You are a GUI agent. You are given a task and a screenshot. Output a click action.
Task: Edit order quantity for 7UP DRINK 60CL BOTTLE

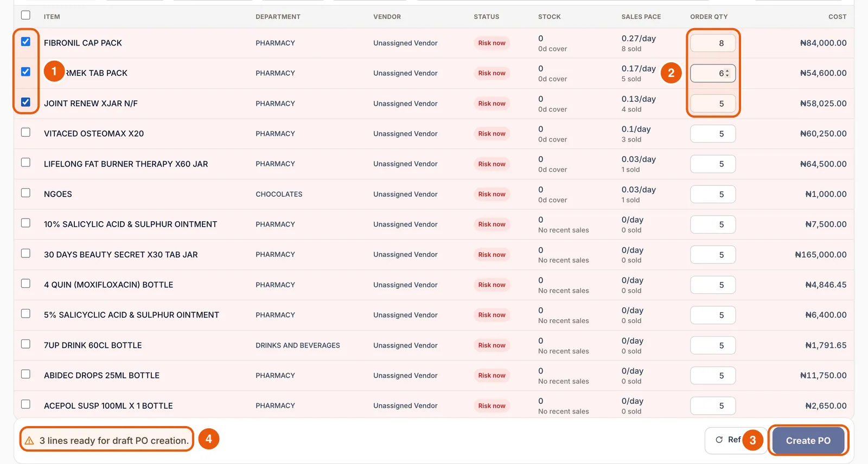point(713,345)
